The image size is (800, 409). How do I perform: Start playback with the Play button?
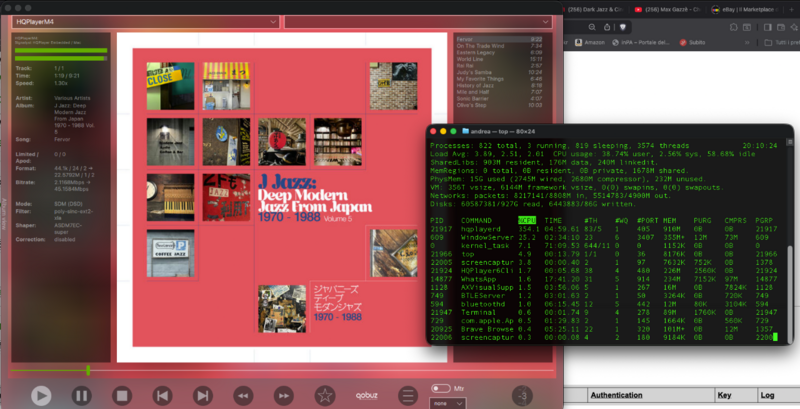pyautogui.click(x=41, y=395)
